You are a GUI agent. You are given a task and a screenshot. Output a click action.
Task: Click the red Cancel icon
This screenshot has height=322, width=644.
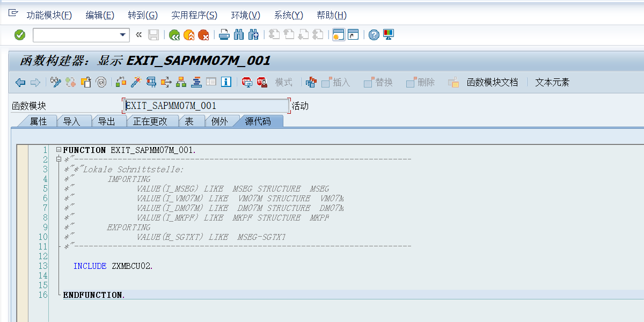(x=203, y=35)
